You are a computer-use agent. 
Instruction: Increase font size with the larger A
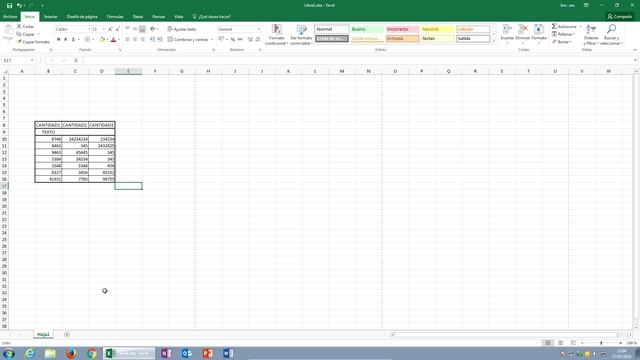[x=110, y=29]
